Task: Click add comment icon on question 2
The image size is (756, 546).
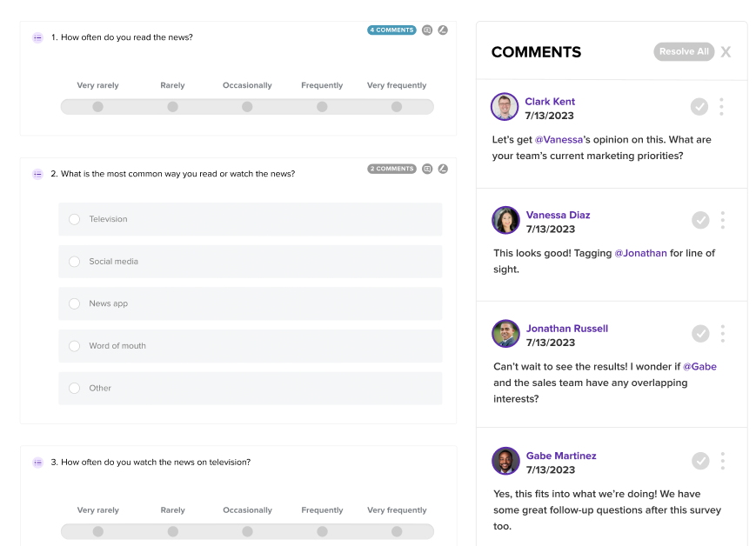Action: 427,169
